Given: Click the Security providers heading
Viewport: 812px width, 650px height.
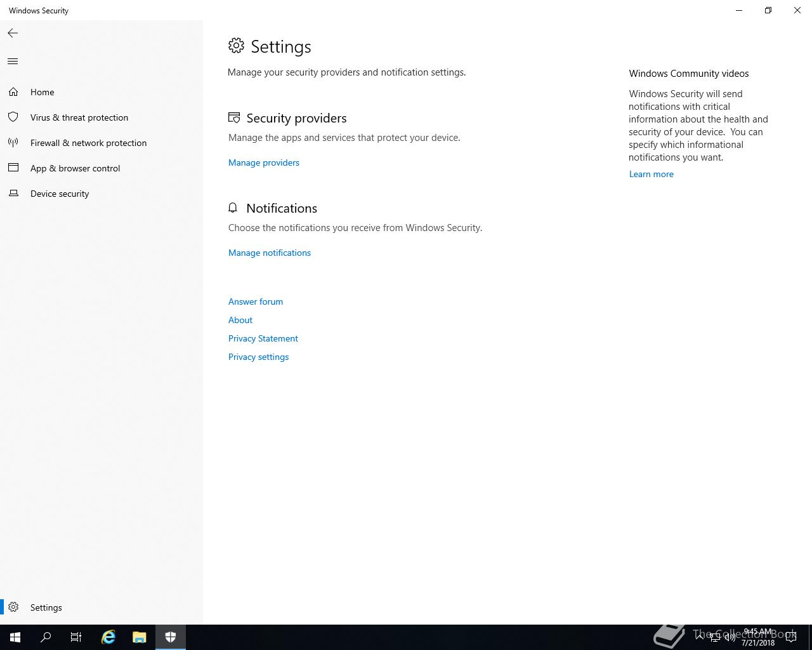Looking at the screenshot, I should click(x=296, y=118).
